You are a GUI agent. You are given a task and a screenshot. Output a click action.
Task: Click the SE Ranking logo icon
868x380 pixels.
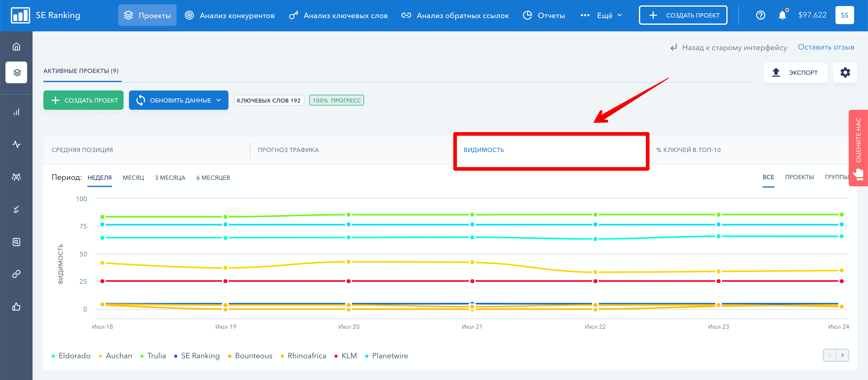pyautogui.click(x=20, y=15)
